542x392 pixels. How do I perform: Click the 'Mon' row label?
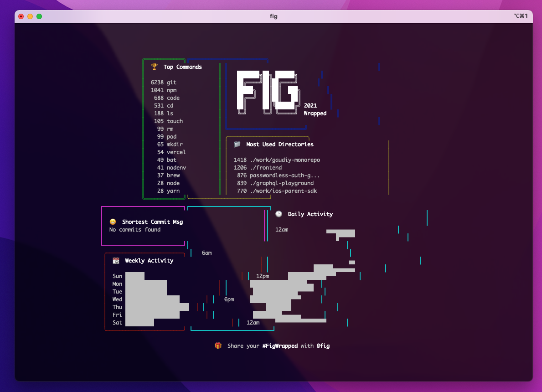click(x=117, y=284)
